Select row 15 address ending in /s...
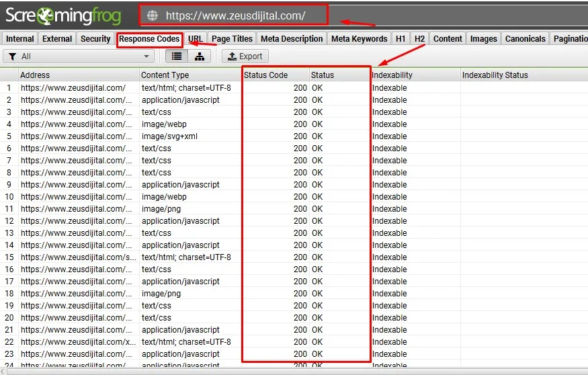This screenshot has width=588, height=375. pyautogui.click(x=79, y=257)
